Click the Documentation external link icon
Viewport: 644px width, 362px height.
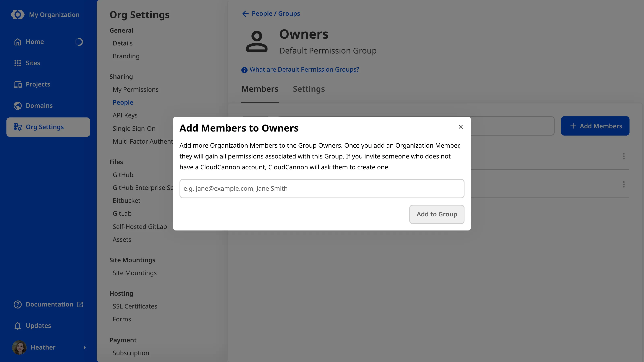80,304
